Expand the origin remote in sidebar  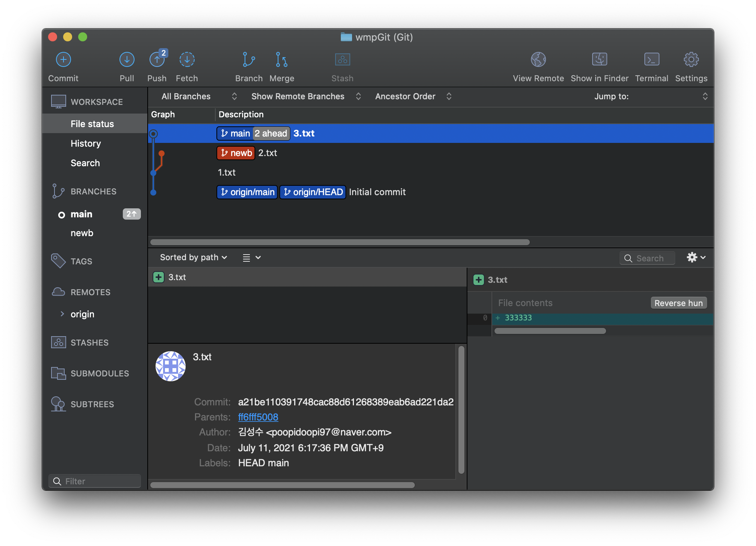click(62, 314)
